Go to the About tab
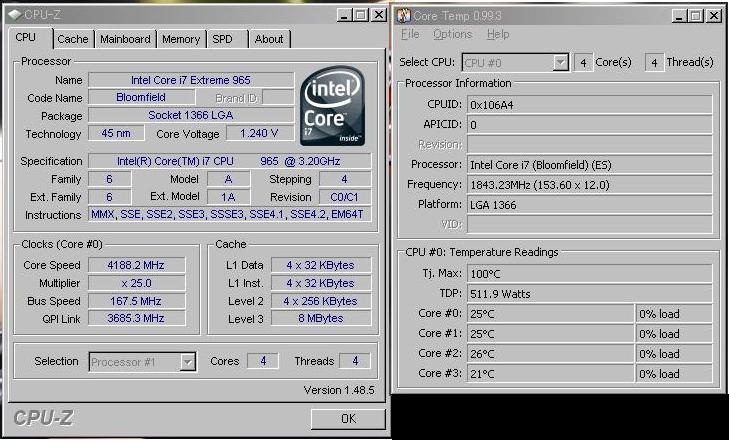Viewport: 729px width, 440px height. click(x=269, y=39)
